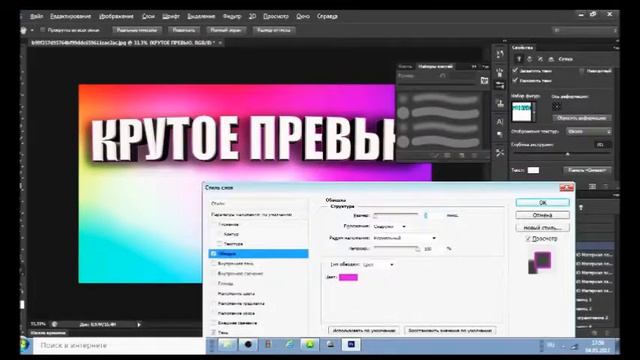This screenshot has width=640, height=360.
Task: Toggle the Внутреннее свечение checkbox
Action: 214,273
